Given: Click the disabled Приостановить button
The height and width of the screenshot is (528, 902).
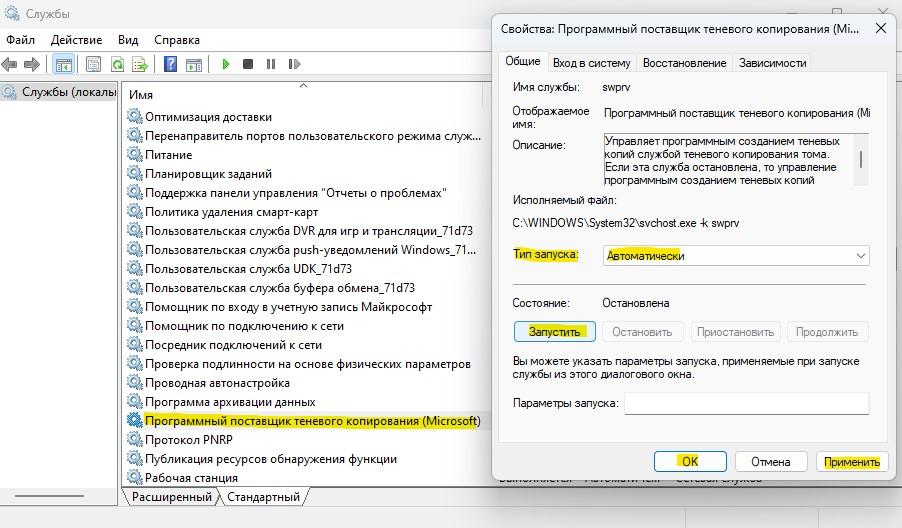Looking at the screenshot, I should pos(735,332).
